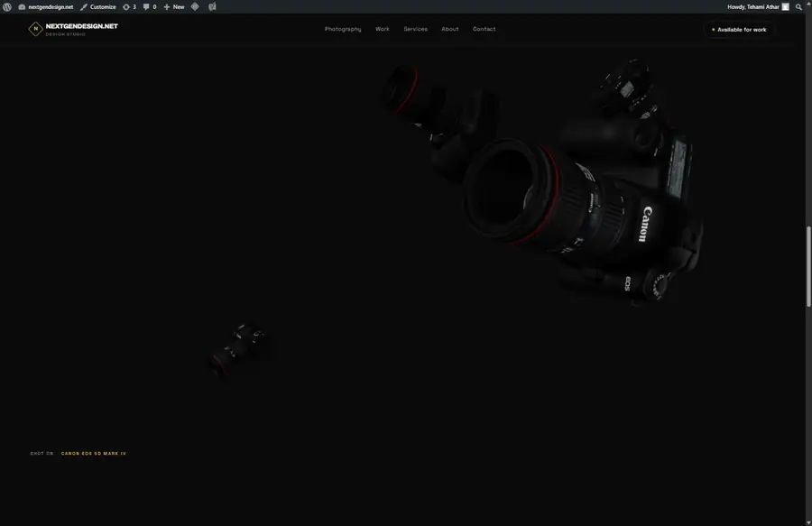Screen dimensions: 812x526
Task: Click the Canon EOS 5D Mark IV text
Action: pos(94,454)
